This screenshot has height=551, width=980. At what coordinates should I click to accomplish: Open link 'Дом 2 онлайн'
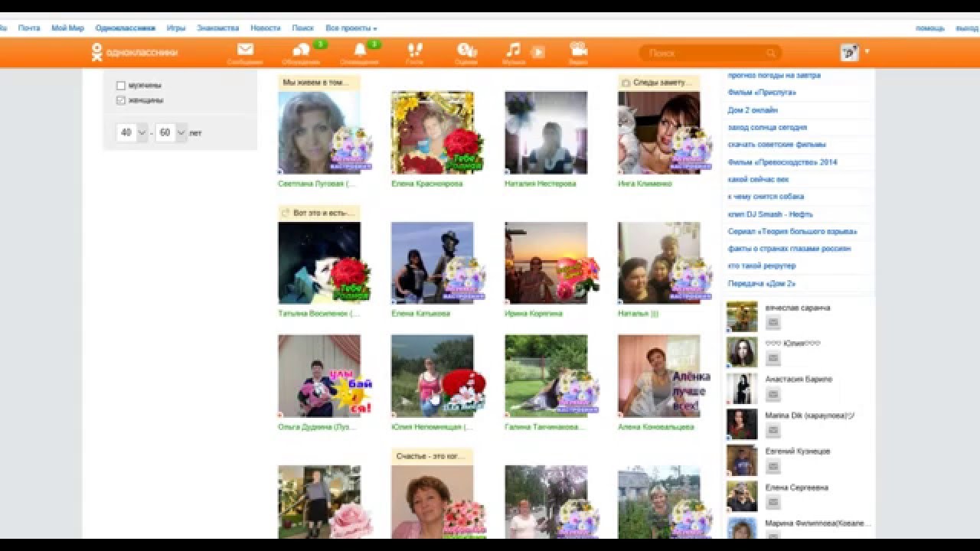[x=753, y=110]
